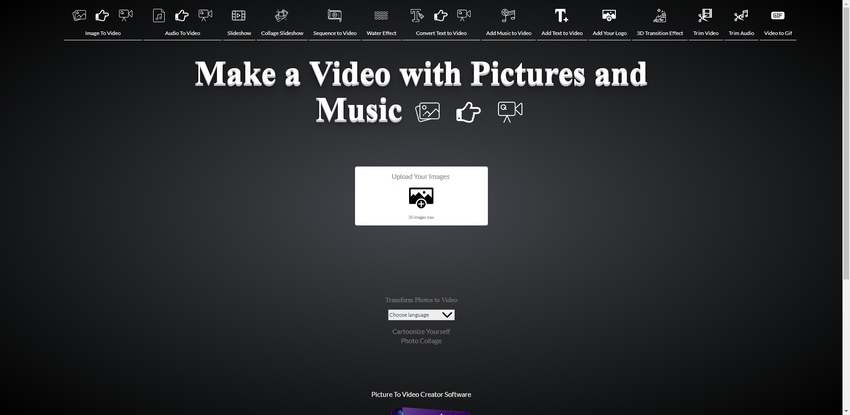850x415 pixels.
Task: Click the Trim Video icon
Action: pos(706,15)
